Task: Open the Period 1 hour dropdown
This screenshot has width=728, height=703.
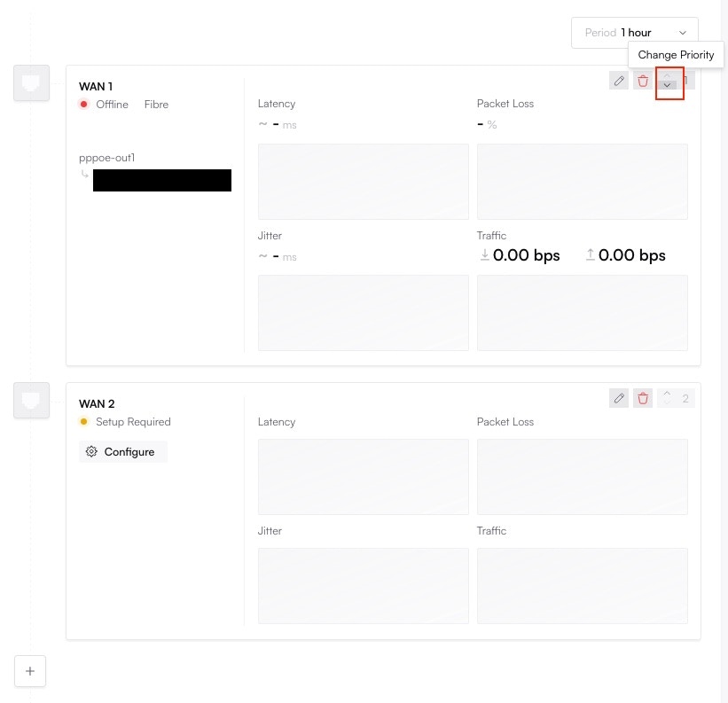Action: pyautogui.click(x=634, y=33)
